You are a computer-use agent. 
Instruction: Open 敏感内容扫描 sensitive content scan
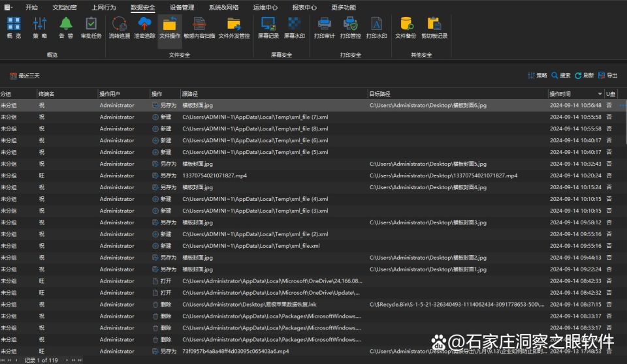(x=199, y=27)
